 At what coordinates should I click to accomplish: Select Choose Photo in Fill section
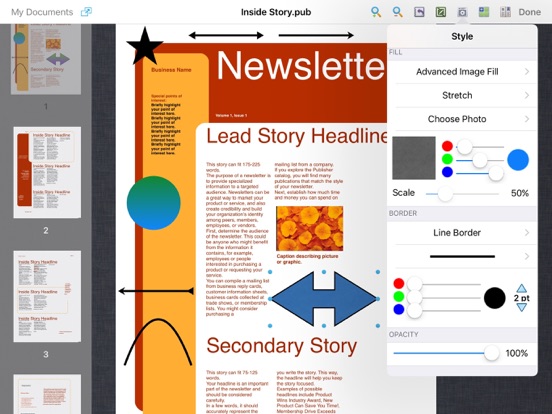[462, 119]
